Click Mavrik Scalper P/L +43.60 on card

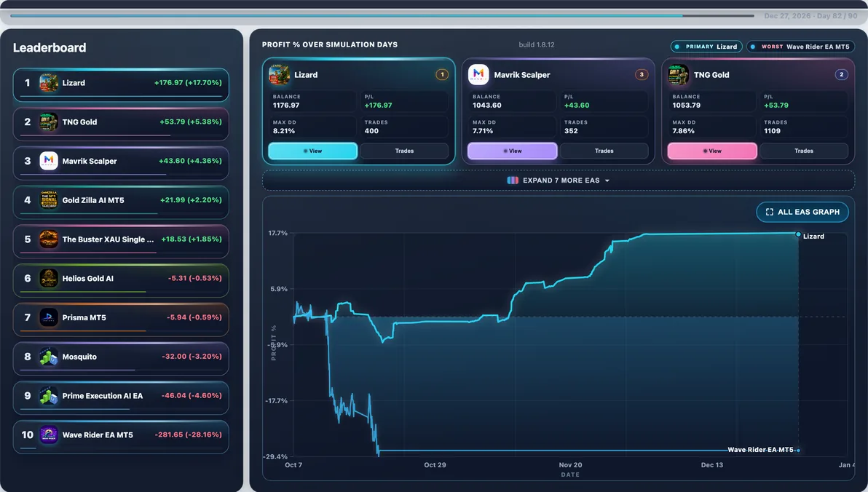(x=577, y=105)
